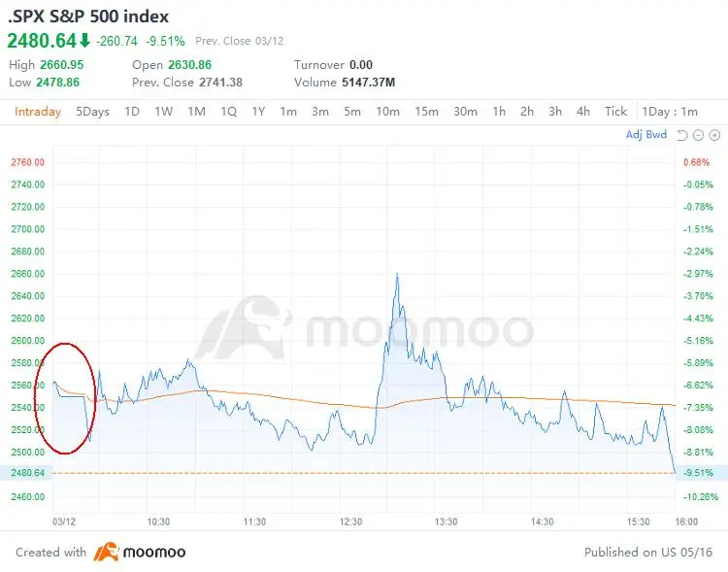Zoom in the chart with plus icon
This screenshot has height=572, width=728.
click(x=713, y=135)
